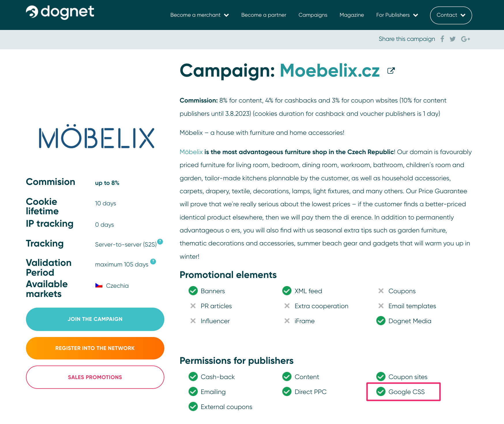Click the Join the Campaign button

coord(95,319)
